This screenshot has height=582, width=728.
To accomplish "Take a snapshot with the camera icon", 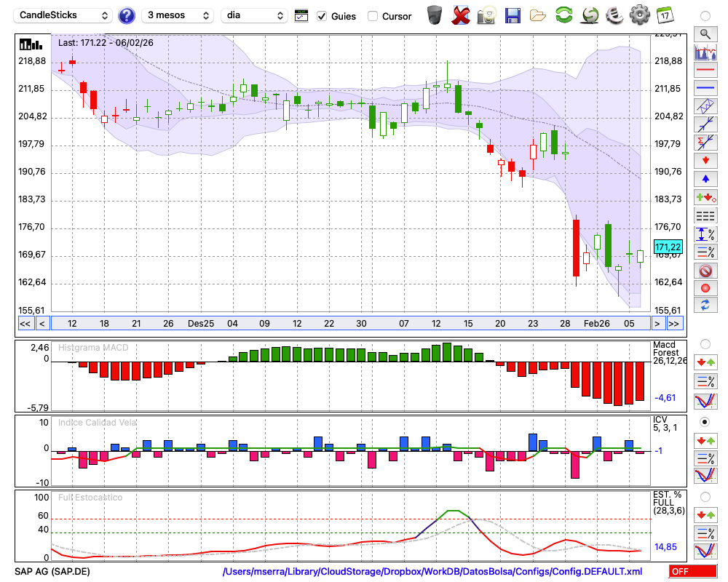I will (x=486, y=15).
